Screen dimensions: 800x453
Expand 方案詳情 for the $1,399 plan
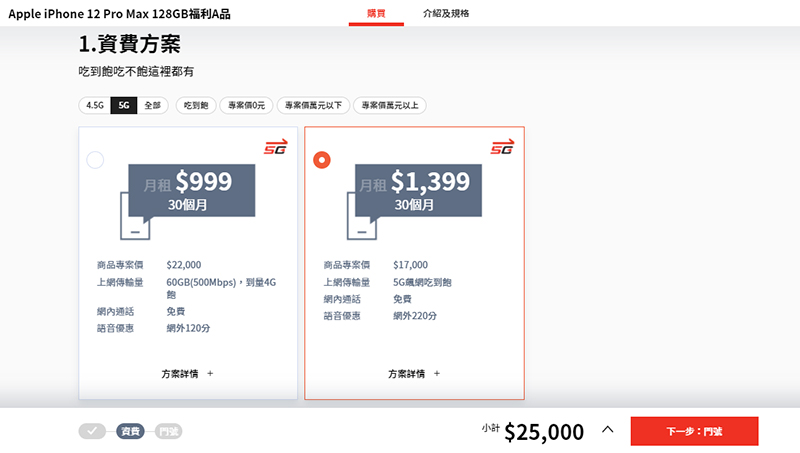tap(414, 373)
